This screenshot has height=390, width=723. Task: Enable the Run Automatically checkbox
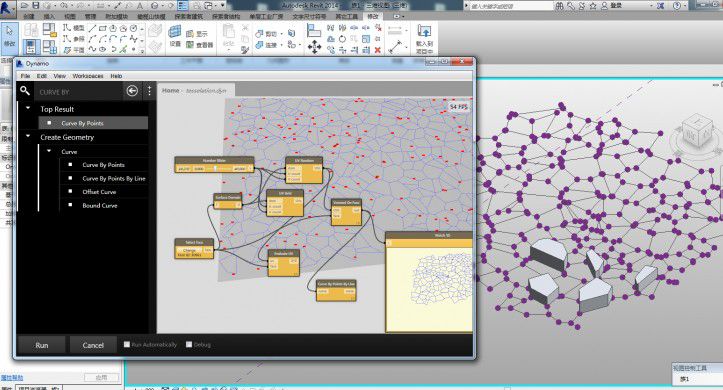click(127, 344)
